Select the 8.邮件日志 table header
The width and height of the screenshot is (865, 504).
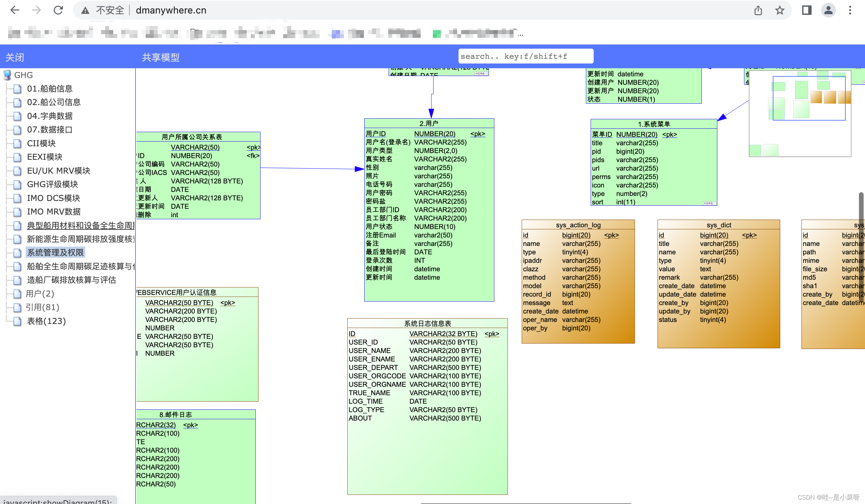(x=196, y=414)
